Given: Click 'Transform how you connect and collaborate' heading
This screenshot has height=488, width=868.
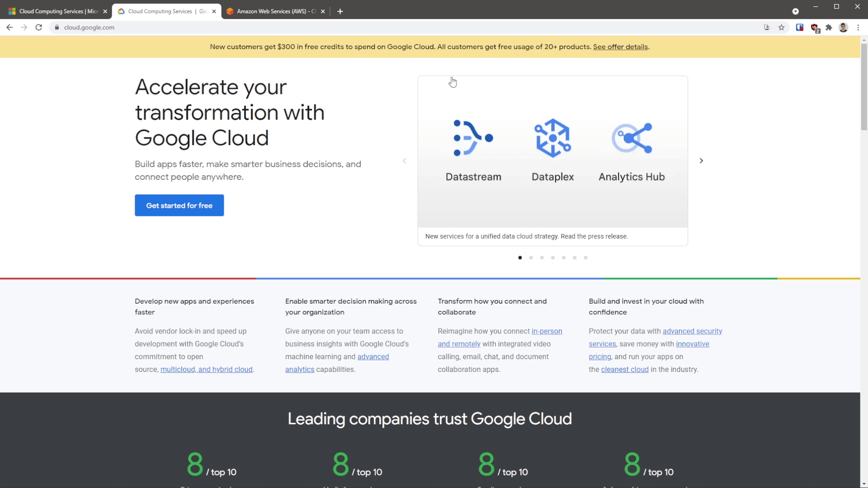Looking at the screenshot, I should [x=492, y=307].
